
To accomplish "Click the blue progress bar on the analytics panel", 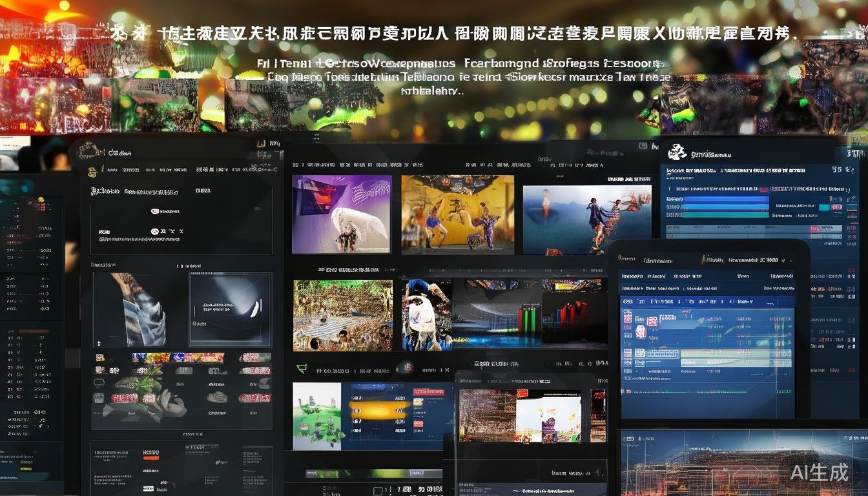I will coord(725,199).
